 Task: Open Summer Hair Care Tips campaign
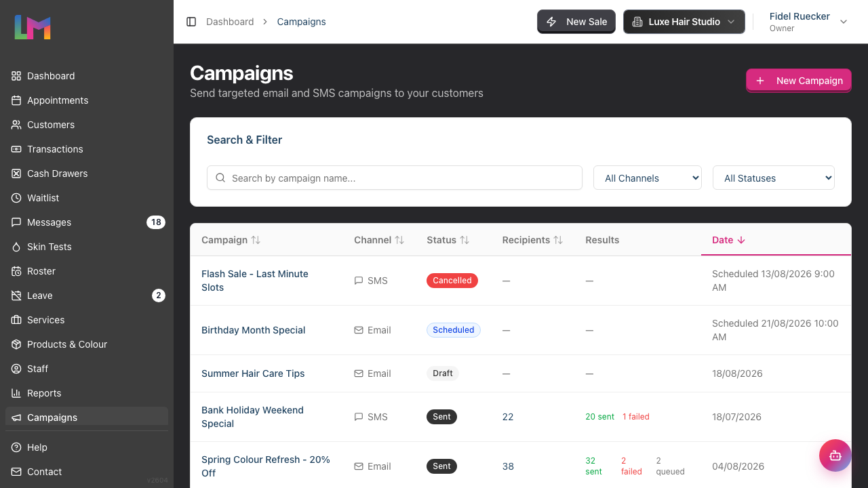point(253,373)
